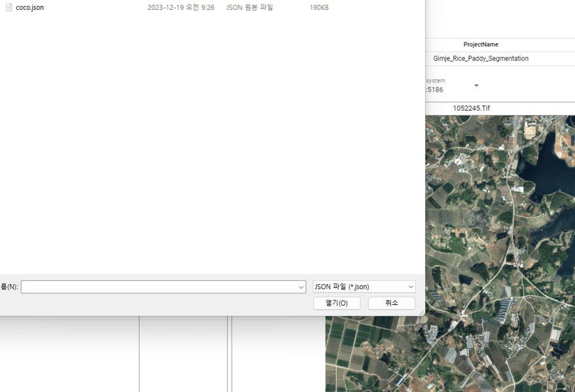Click the file type filter chevron
Image resolution: width=575 pixels, height=392 pixels.
409,287
